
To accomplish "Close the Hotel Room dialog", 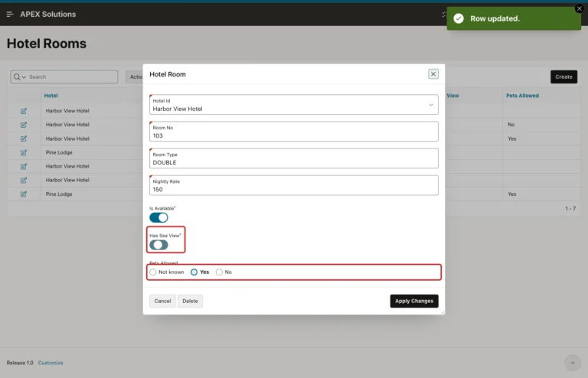I will pyautogui.click(x=433, y=74).
